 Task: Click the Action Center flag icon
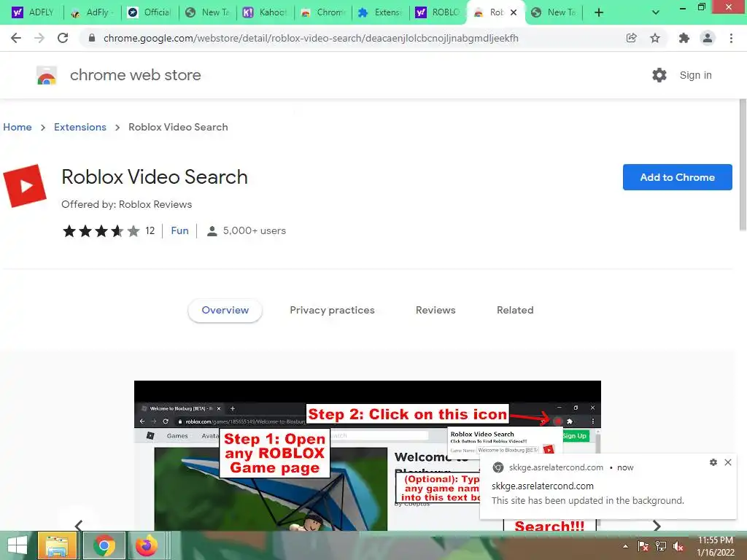point(643,546)
